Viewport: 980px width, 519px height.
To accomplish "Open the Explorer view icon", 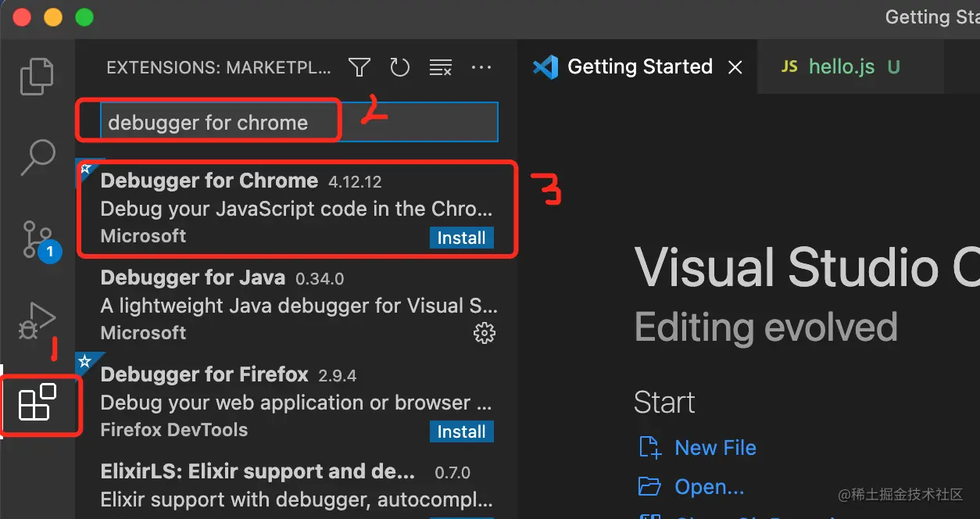I will coord(37,76).
